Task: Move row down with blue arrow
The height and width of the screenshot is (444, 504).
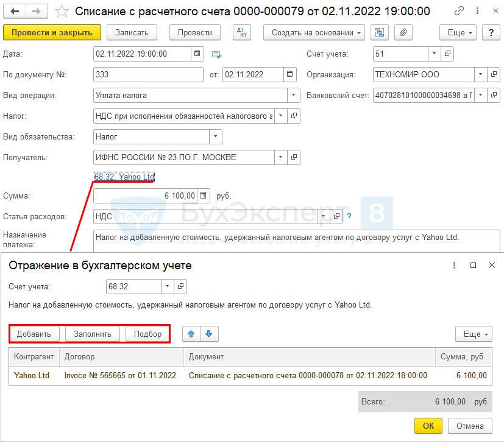Action: (208, 334)
